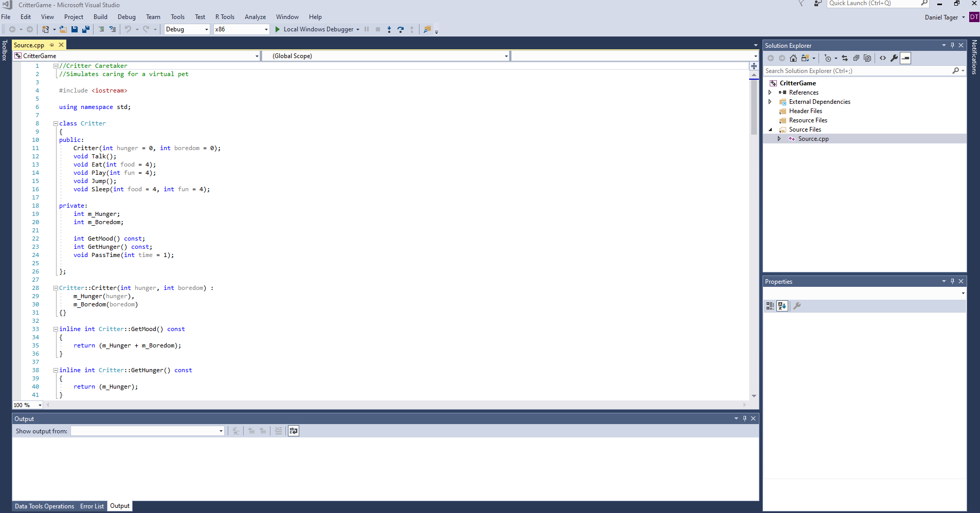Open the x86 platform dropdown

[241, 29]
